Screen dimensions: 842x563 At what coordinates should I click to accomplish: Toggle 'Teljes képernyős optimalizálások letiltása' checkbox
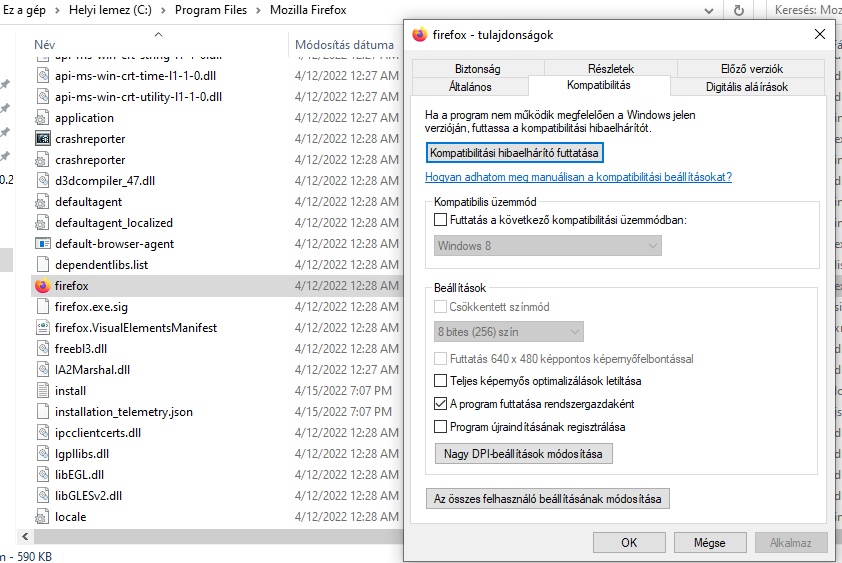click(440, 381)
